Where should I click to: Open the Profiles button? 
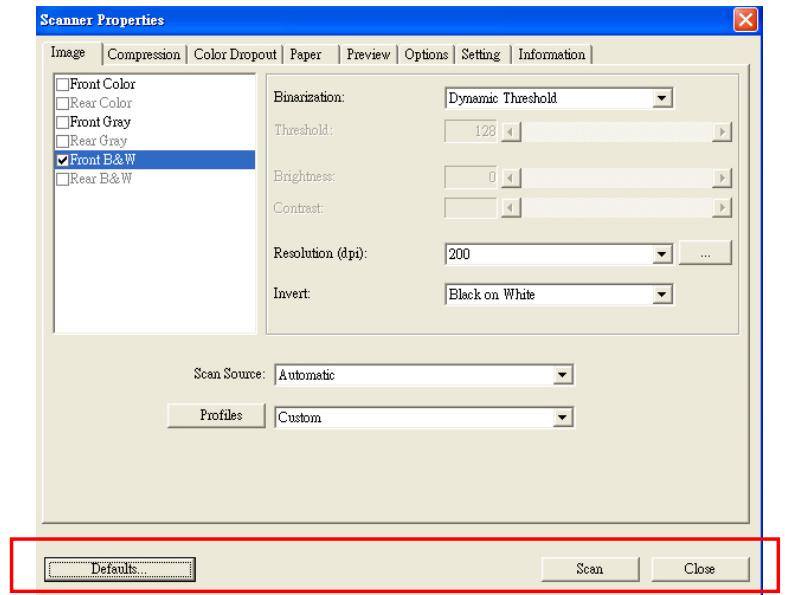[x=216, y=415]
